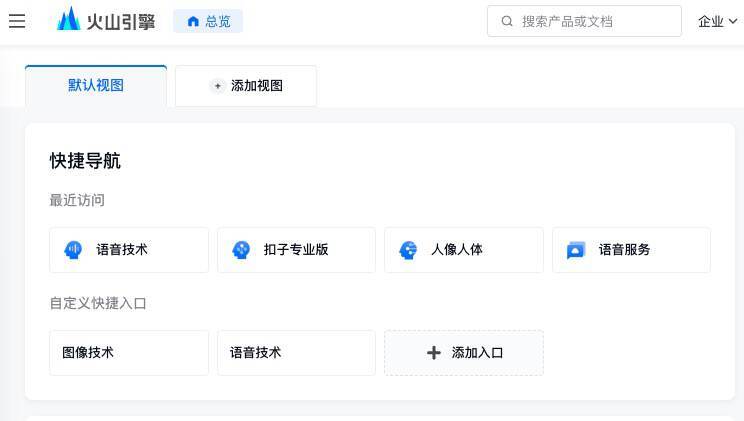
Task: Expand the 企业 dropdown
Action: pos(717,21)
